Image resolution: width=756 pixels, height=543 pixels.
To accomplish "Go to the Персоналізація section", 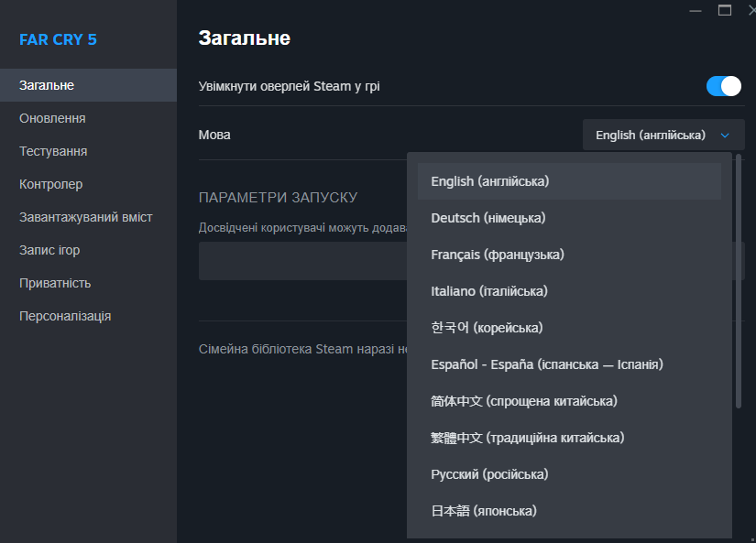I will point(88,316).
